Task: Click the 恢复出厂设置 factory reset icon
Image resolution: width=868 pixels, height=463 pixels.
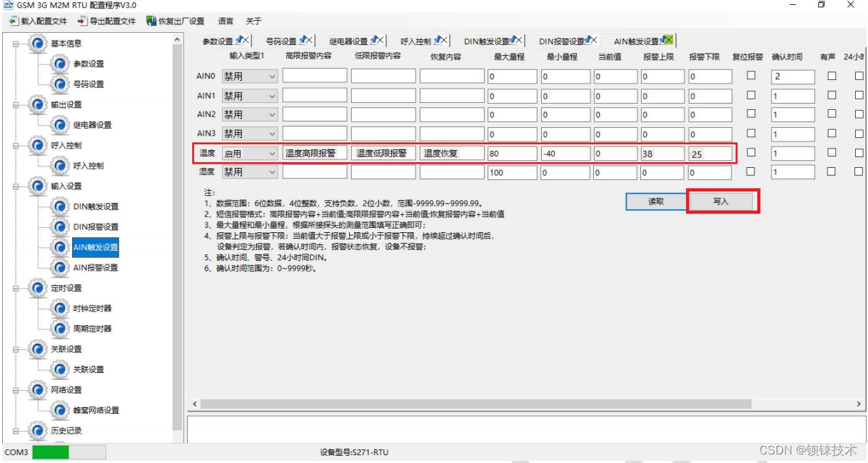Action: pos(151,21)
